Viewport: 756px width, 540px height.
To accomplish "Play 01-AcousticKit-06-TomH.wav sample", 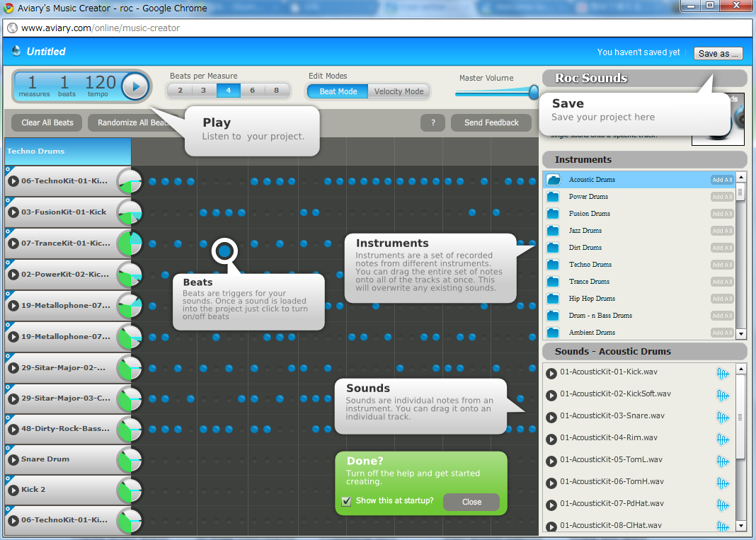I will coord(551,483).
